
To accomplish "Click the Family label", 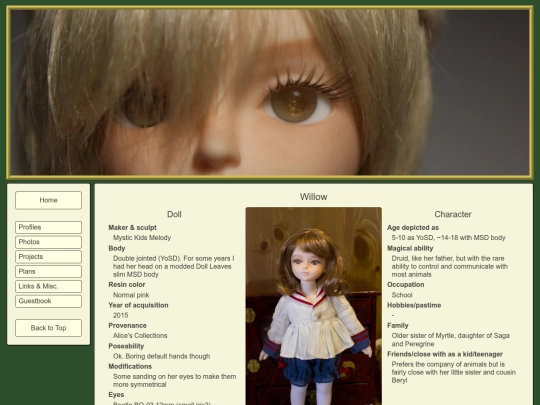I will (x=398, y=325).
